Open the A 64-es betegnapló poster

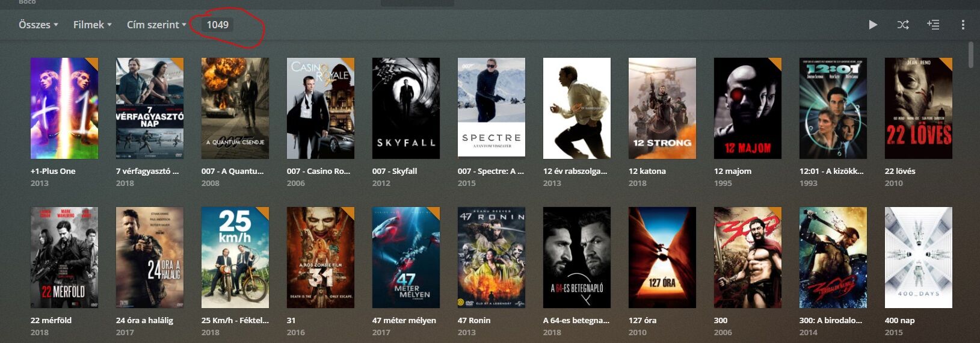pyautogui.click(x=577, y=258)
